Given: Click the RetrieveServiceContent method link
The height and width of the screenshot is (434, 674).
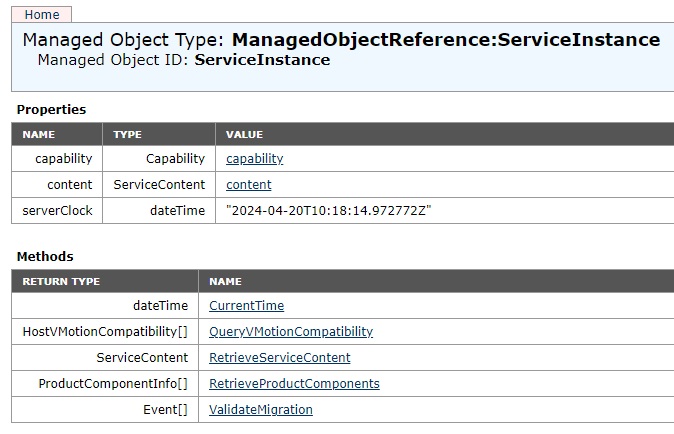Looking at the screenshot, I should tap(279, 358).
